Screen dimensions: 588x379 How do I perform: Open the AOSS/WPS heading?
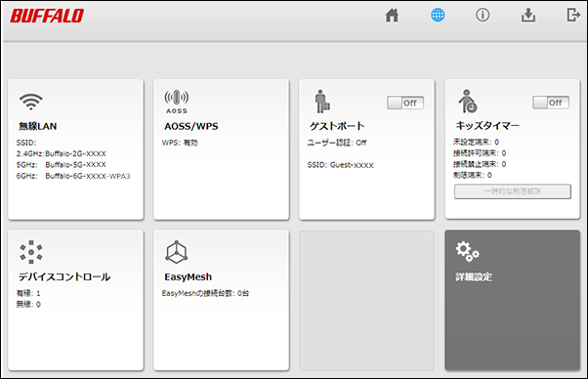tap(191, 126)
